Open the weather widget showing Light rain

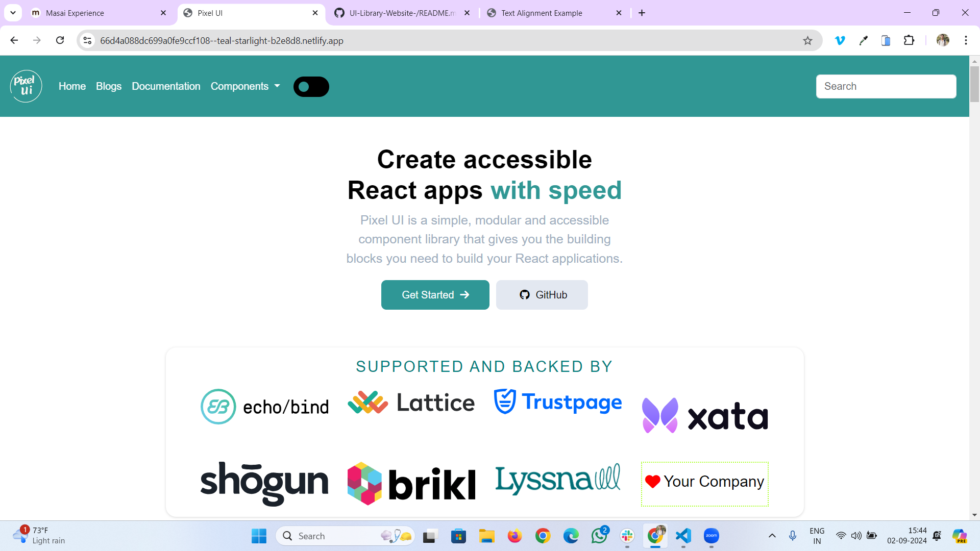[x=40, y=536]
